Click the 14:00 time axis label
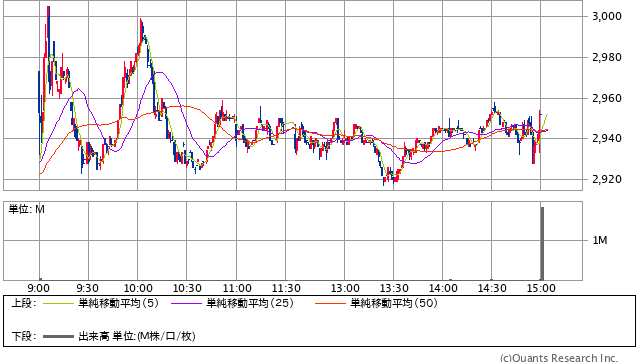638x362 pixels. (443, 288)
